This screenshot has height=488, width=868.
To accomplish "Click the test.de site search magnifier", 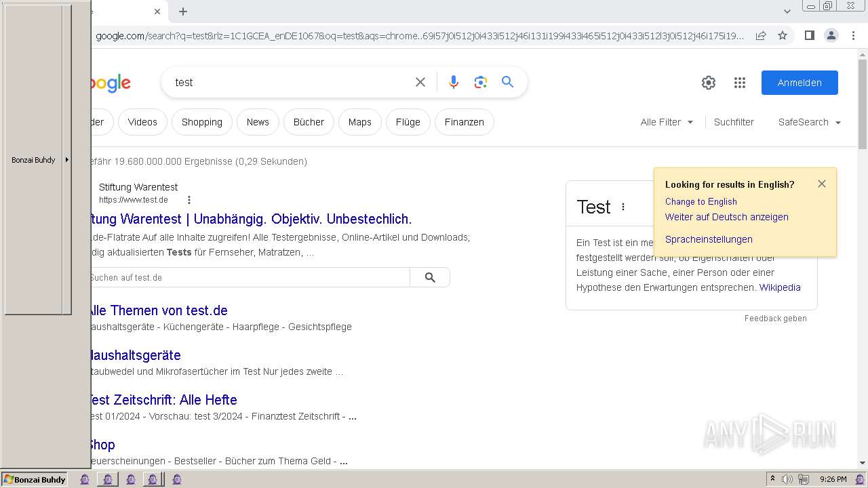I will [x=430, y=277].
